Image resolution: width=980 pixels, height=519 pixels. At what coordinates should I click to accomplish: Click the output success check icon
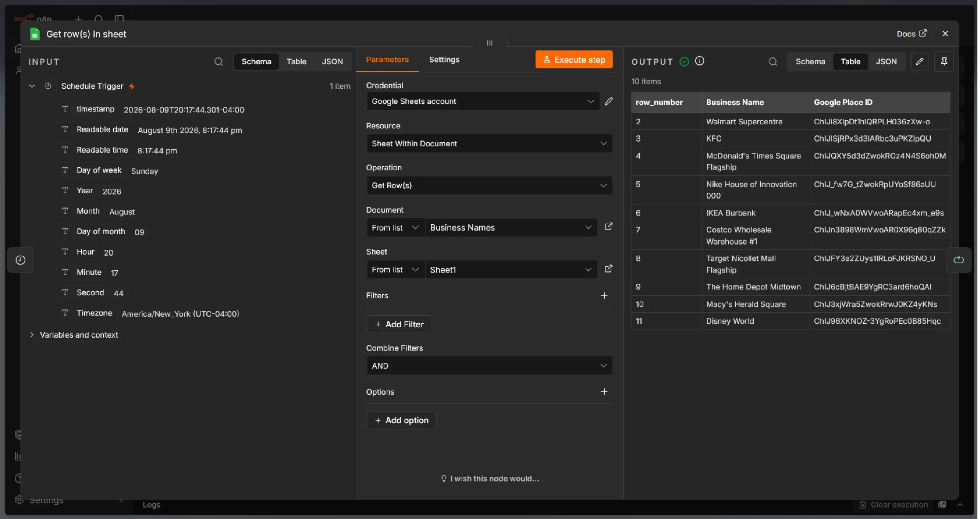click(684, 62)
